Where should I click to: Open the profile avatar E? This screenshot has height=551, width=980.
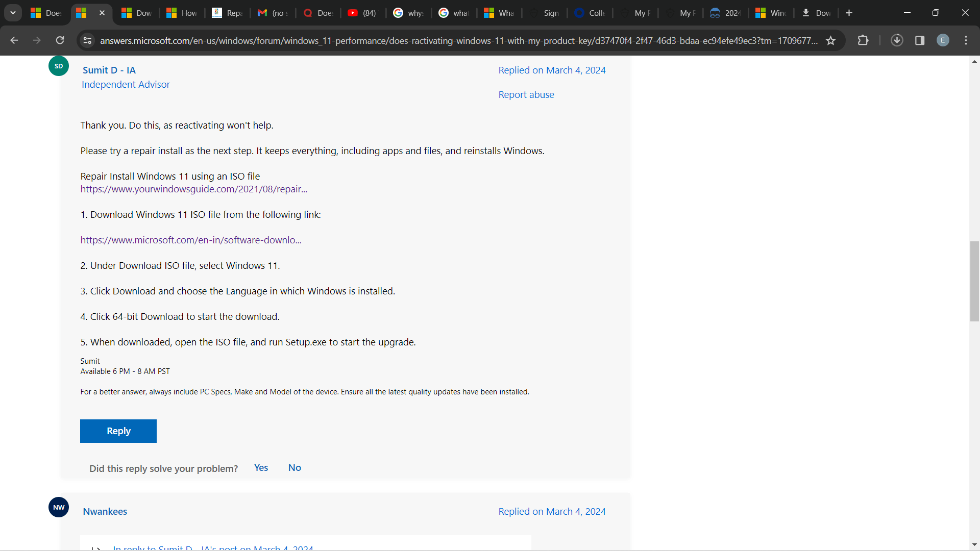943,40
